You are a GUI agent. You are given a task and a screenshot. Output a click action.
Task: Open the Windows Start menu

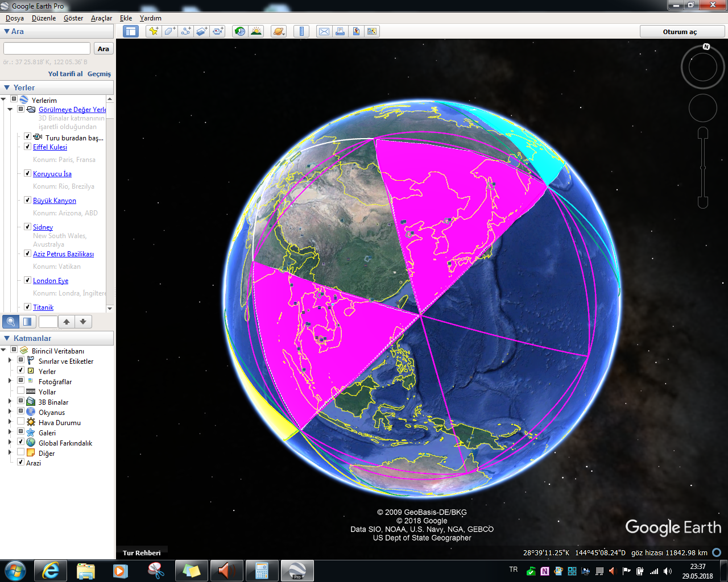pos(15,570)
